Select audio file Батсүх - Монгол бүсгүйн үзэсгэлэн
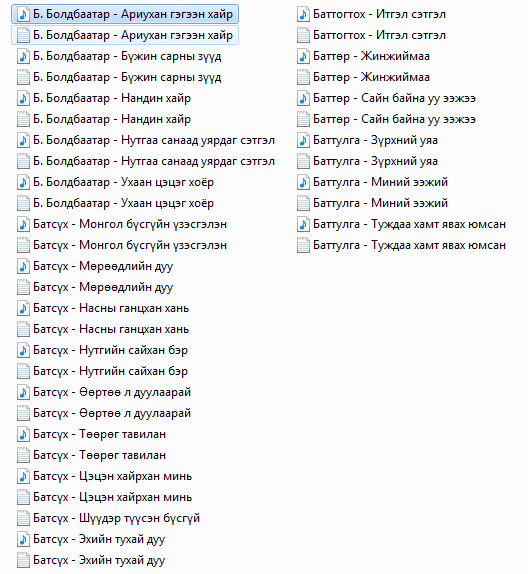528x574 pixels. (x=122, y=224)
